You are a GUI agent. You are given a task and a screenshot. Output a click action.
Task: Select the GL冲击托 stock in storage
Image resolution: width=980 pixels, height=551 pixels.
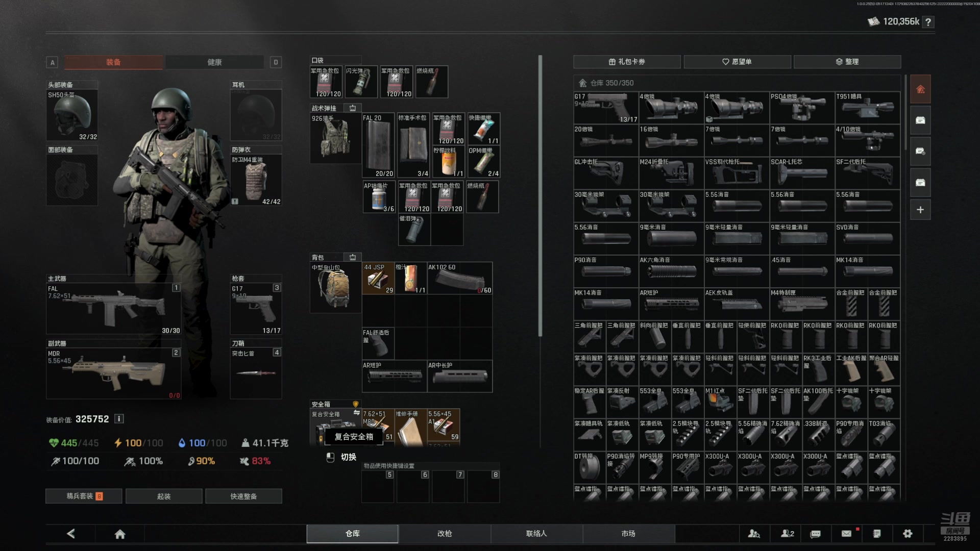pyautogui.click(x=606, y=173)
